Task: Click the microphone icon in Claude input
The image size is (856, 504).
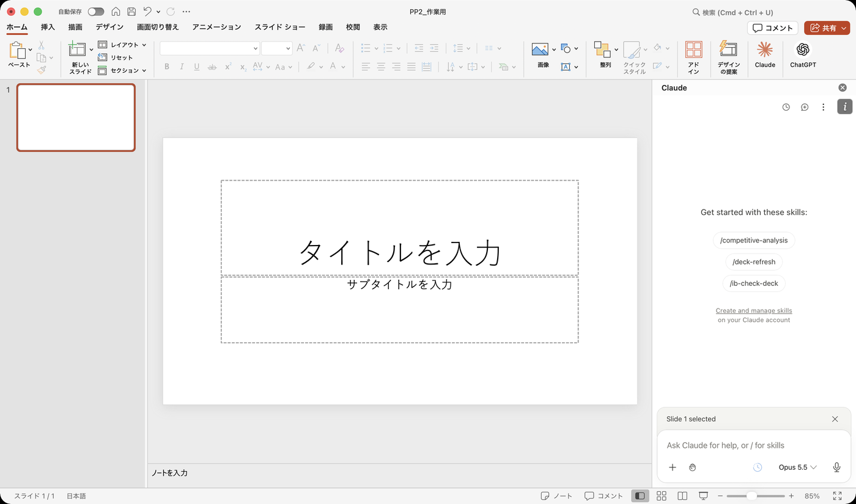Action: coord(837,467)
